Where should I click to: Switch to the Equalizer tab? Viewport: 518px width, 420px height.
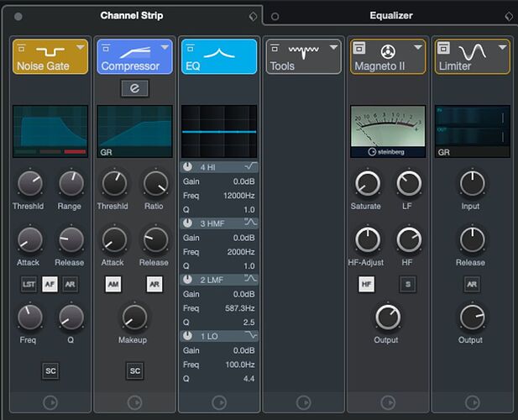[391, 15]
